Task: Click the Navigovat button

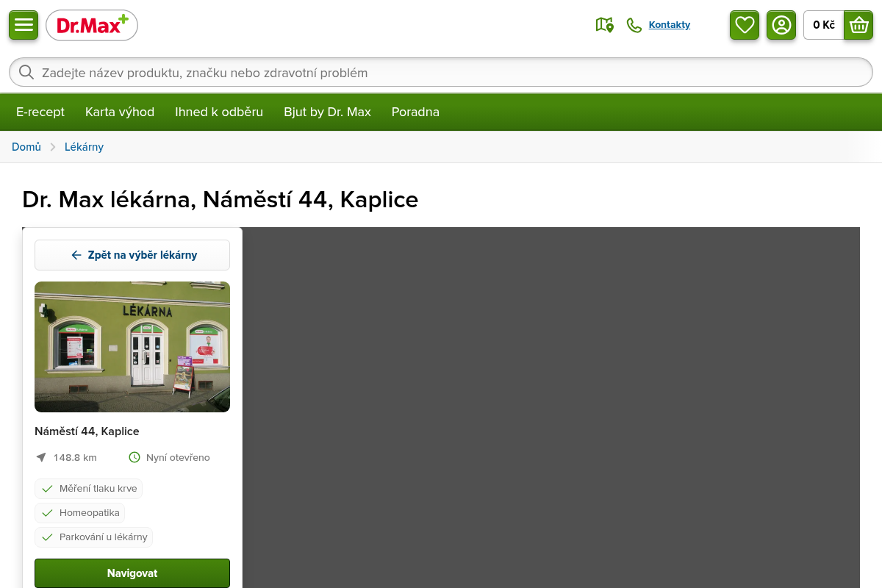Action: [132, 573]
